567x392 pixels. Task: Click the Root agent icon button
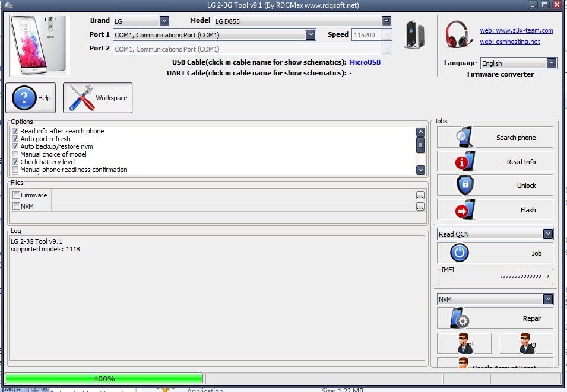click(464, 343)
